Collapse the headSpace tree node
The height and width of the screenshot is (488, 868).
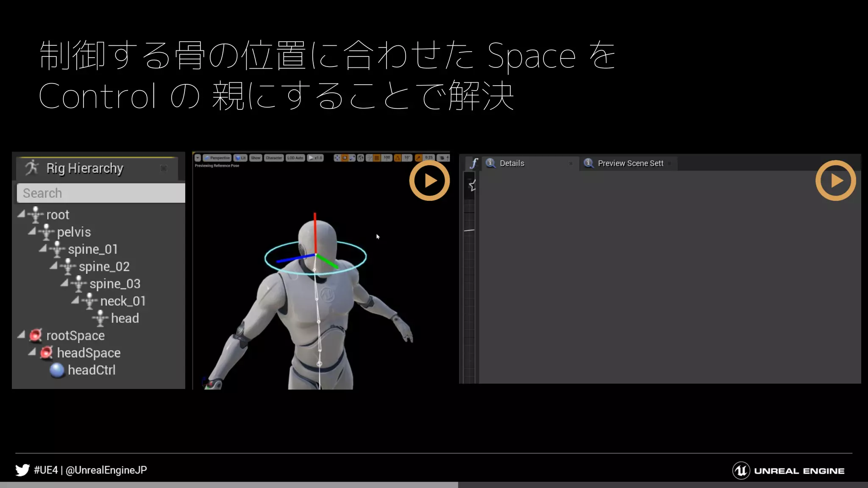32,352
